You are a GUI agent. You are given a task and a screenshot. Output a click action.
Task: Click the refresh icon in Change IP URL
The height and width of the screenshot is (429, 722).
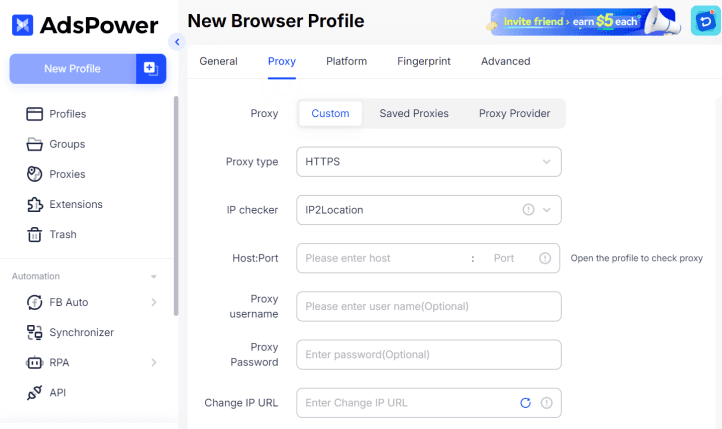pos(525,403)
